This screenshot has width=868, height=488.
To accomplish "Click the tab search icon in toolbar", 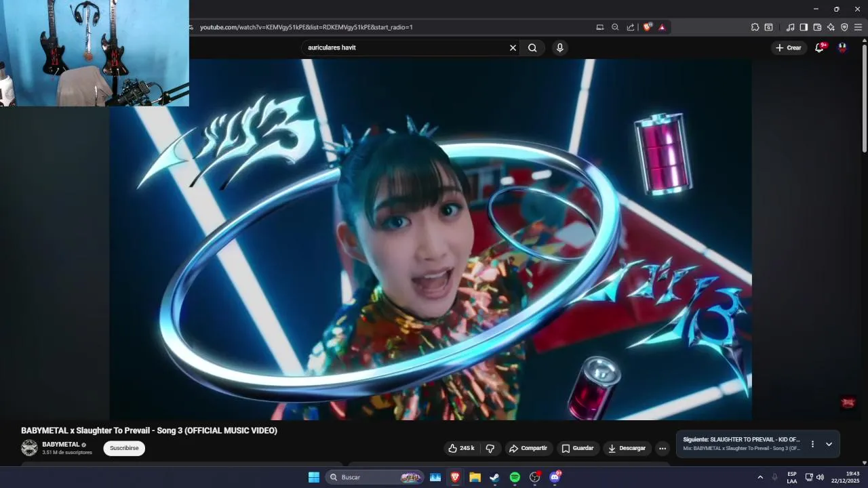I will (768, 27).
